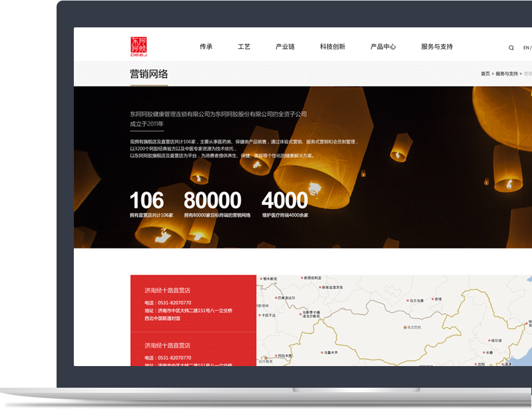Open search with the magnifier icon

511,48
